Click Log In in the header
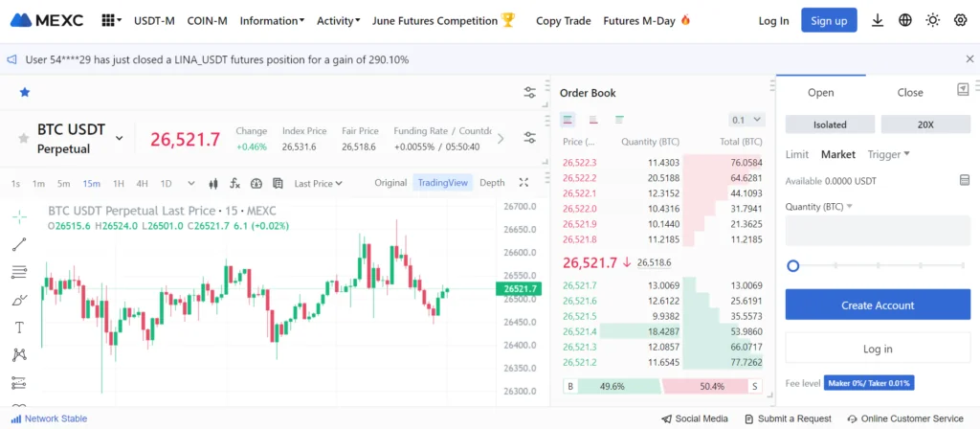The image size is (980, 429). 773,21
